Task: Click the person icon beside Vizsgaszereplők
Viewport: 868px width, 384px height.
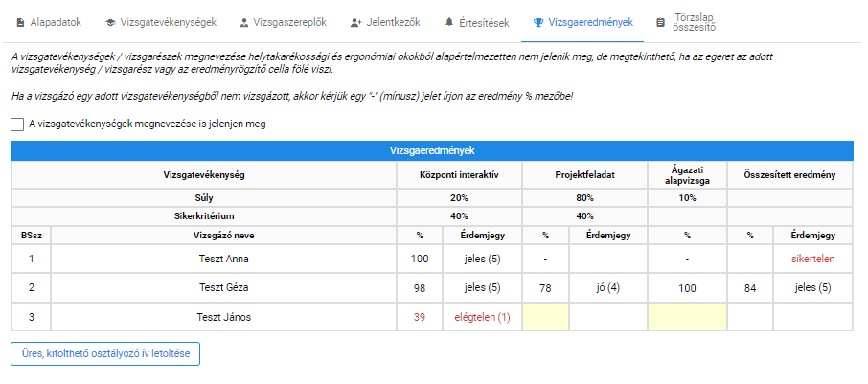Action: point(244,23)
